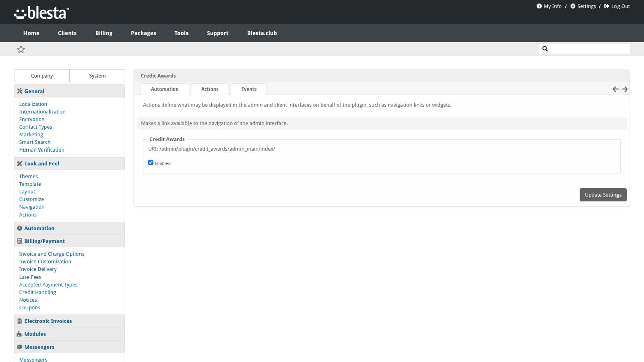Image resolution: width=644 pixels, height=362 pixels.
Task: Open the Support menu
Action: tap(217, 33)
